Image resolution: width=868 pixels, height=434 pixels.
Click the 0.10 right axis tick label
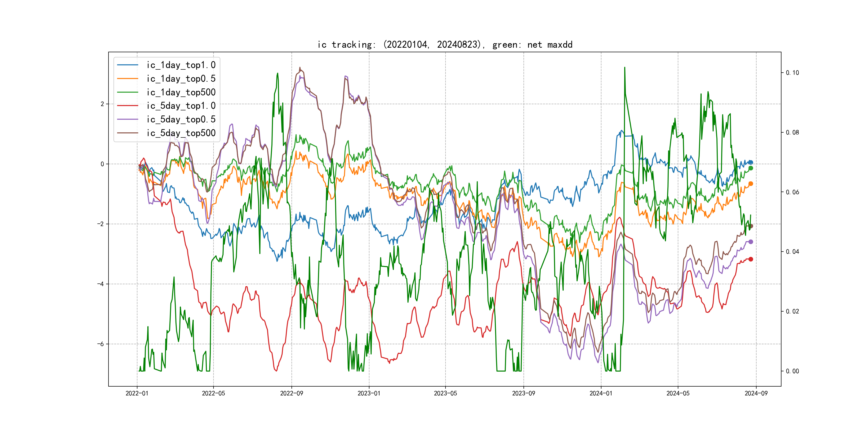click(792, 73)
